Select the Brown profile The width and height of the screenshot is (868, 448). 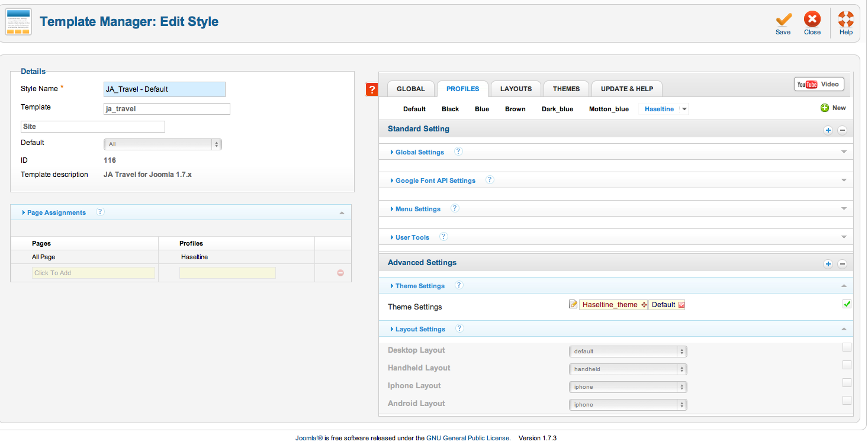coord(515,109)
